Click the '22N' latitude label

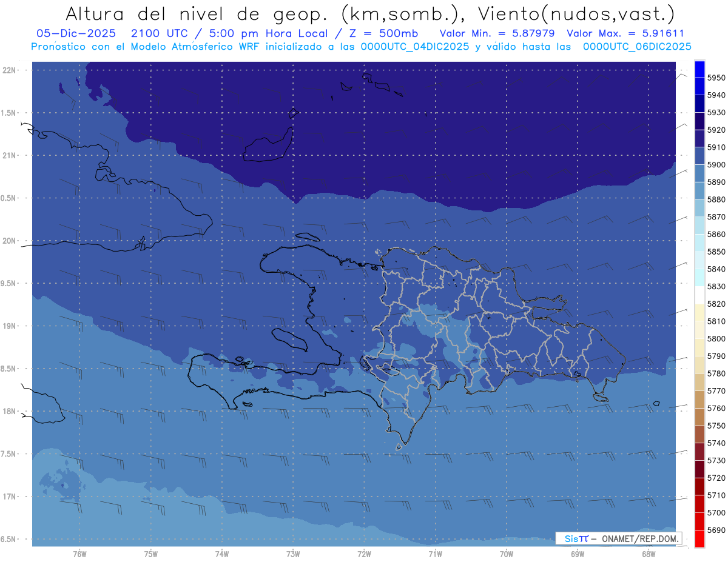click(x=8, y=70)
